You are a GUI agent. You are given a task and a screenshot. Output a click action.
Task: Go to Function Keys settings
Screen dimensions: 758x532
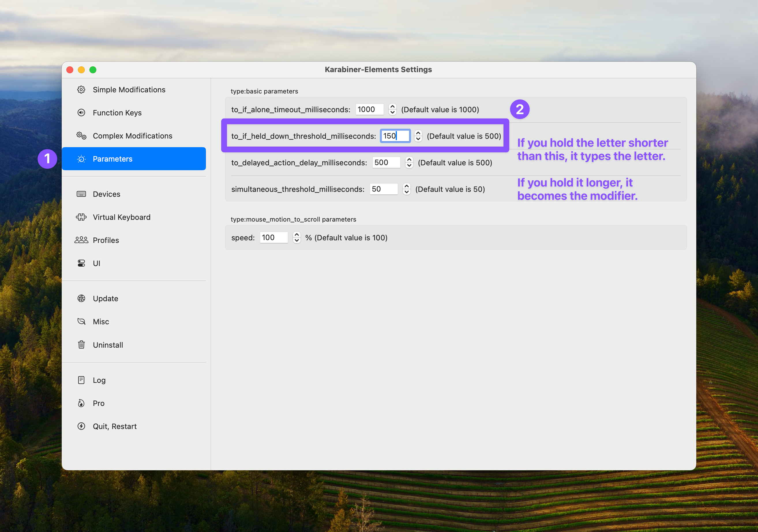point(134,113)
